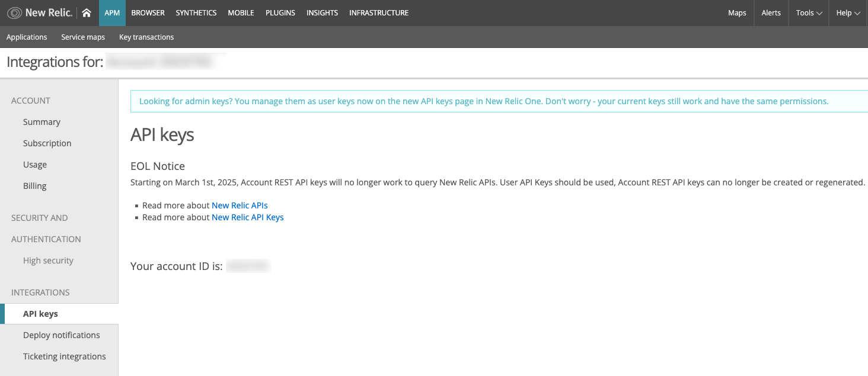The image size is (868, 376).
Task: Switch to the Applications tab
Action: tap(27, 37)
